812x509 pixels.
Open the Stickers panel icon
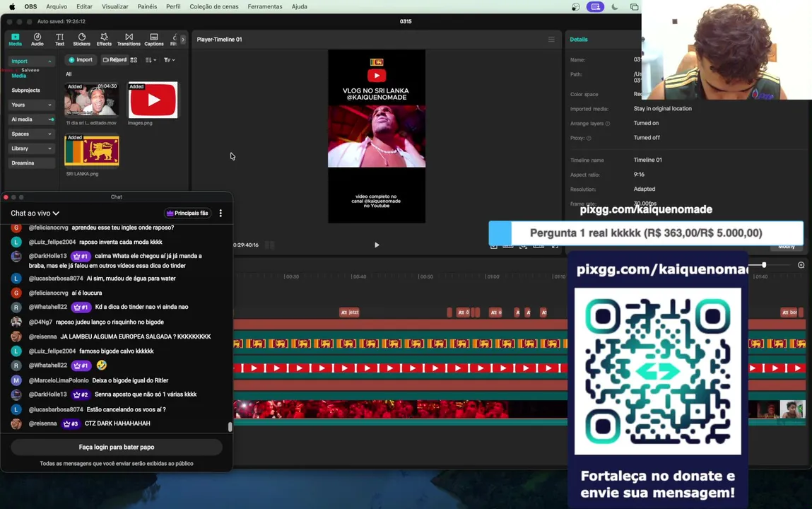(x=82, y=40)
